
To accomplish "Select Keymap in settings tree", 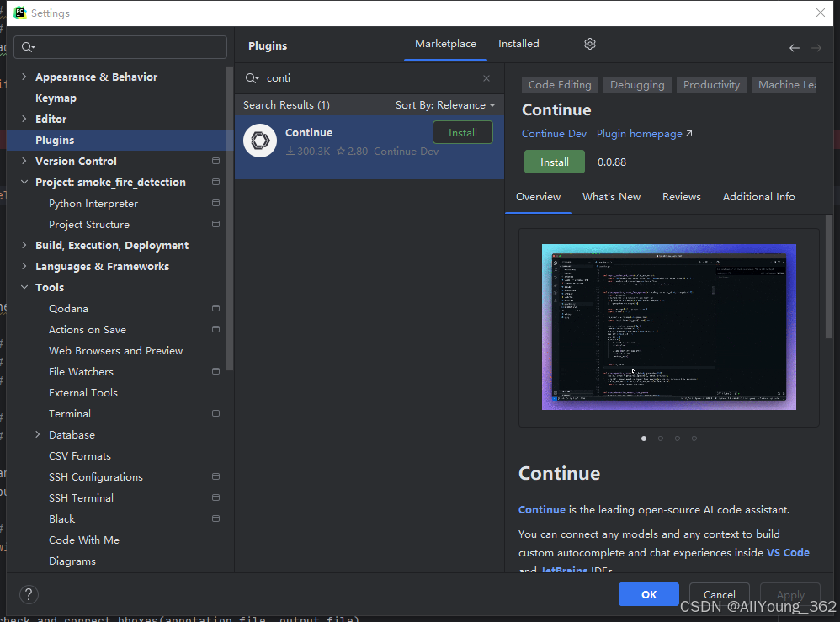I will [x=56, y=98].
